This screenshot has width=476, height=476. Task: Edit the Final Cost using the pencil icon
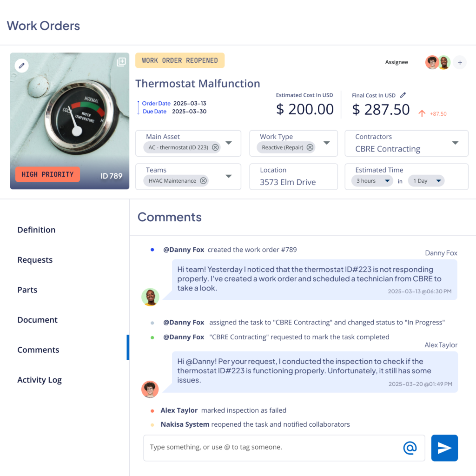coord(403,95)
